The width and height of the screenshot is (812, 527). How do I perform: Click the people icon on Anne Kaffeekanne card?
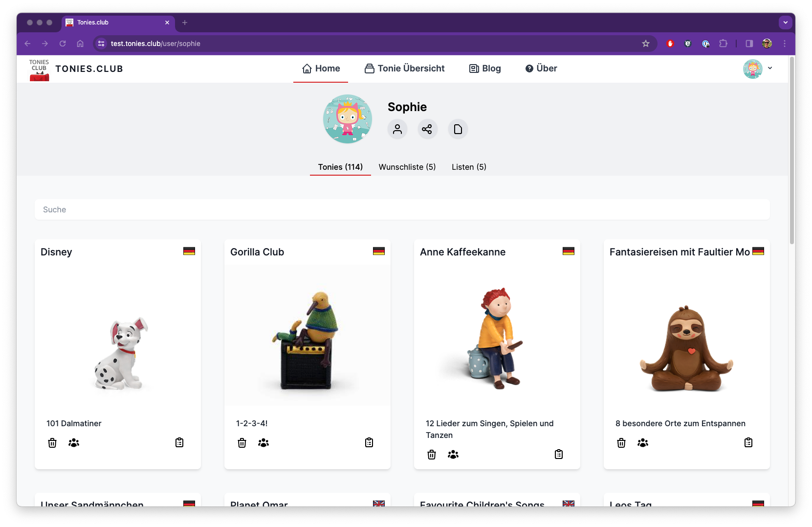point(453,455)
